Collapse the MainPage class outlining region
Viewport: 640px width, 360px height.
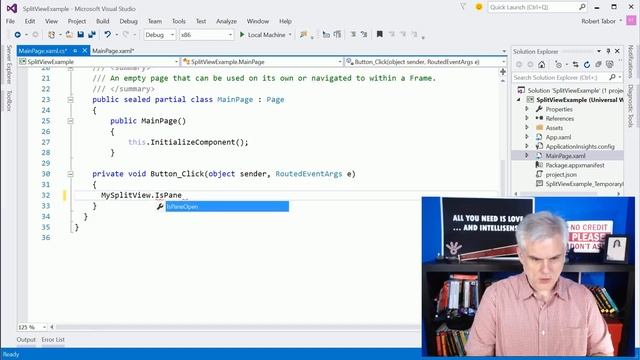(70, 100)
